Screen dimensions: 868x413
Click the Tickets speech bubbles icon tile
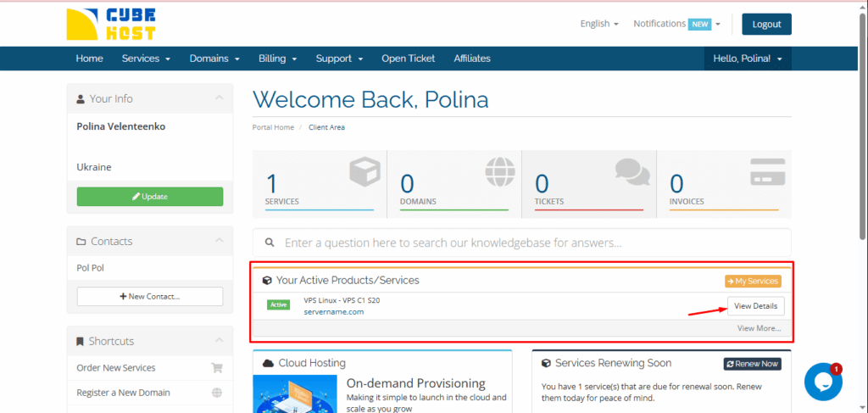632,172
